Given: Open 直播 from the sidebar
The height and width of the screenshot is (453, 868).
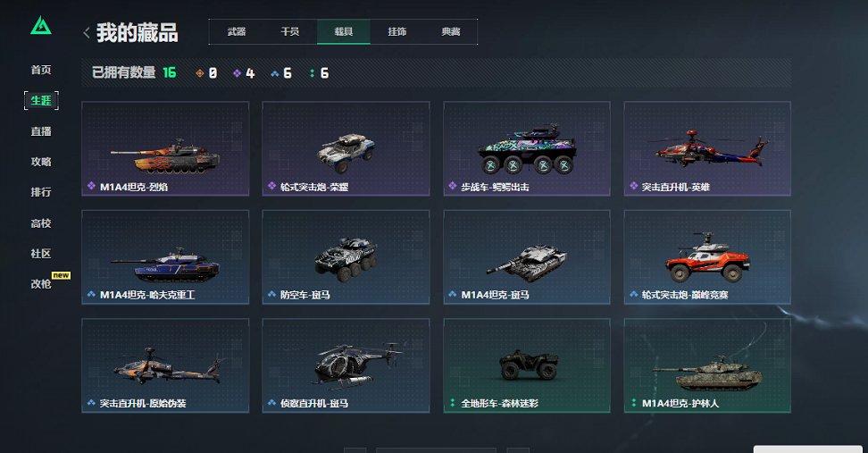Looking at the screenshot, I should [x=41, y=131].
